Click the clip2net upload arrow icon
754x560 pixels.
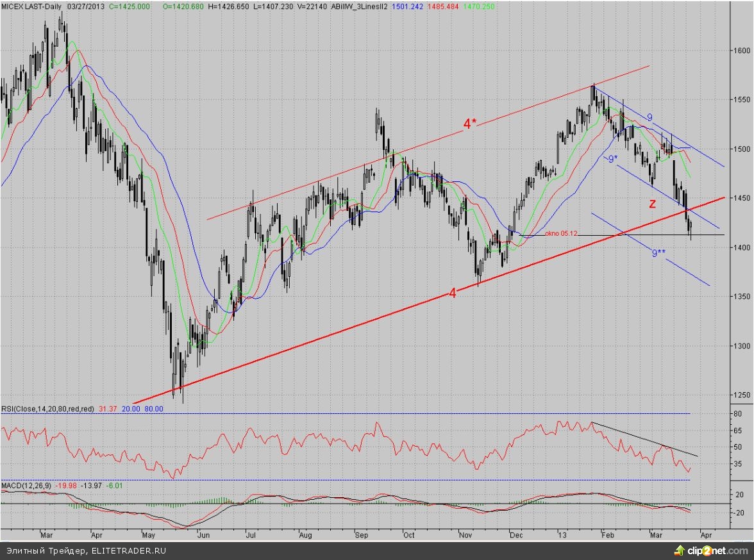[678, 551]
